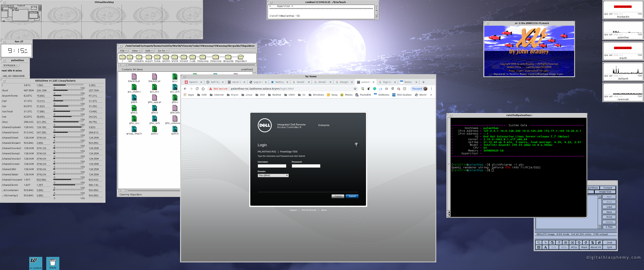Click the rotate clockwise icon in xv
Screen dimensions: 644x270
click(x=586, y=242)
